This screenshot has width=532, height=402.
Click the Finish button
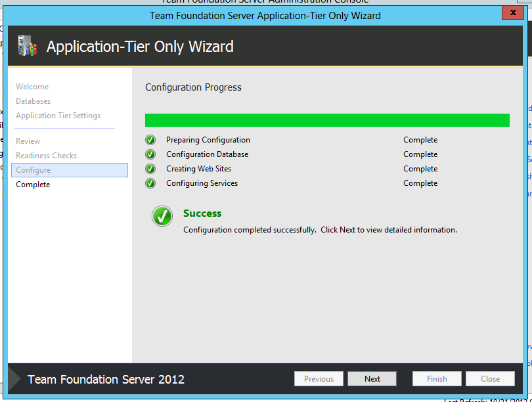point(437,378)
